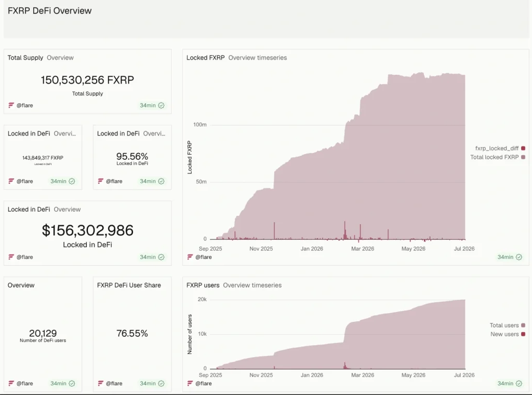Click the refresh check icon in Total Supply card
The image size is (532, 395).
point(162,105)
